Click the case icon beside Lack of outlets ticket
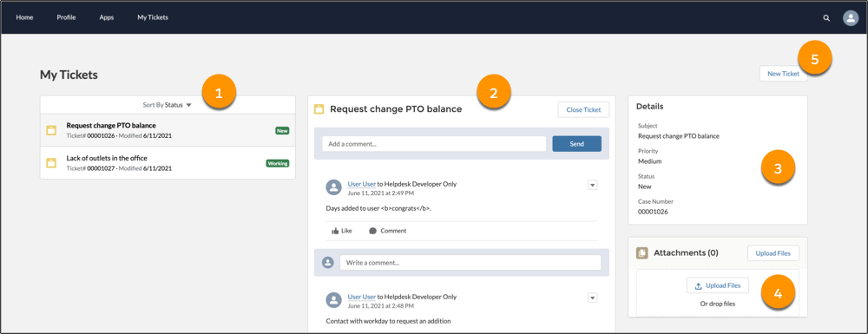Image resolution: width=868 pixels, height=334 pixels. tap(51, 163)
